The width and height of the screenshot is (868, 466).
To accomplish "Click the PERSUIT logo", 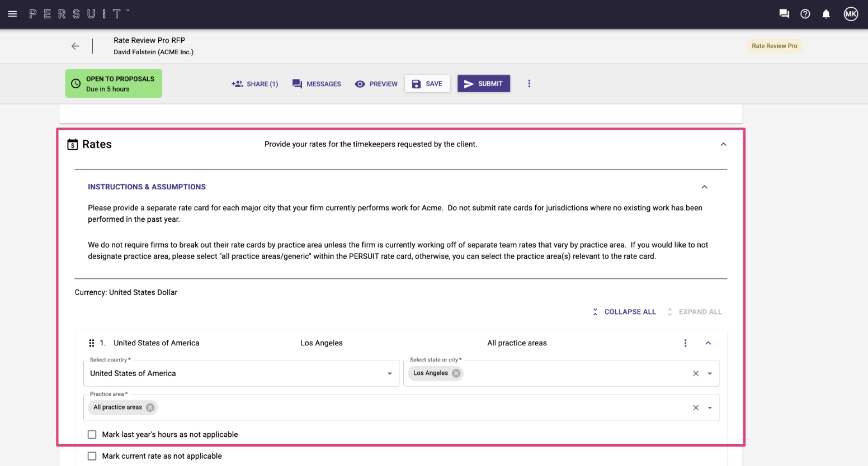I will click(79, 14).
